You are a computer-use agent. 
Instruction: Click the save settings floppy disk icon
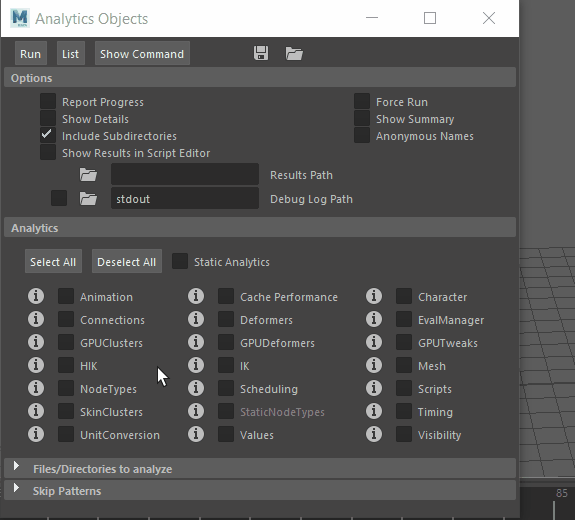[x=261, y=54]
